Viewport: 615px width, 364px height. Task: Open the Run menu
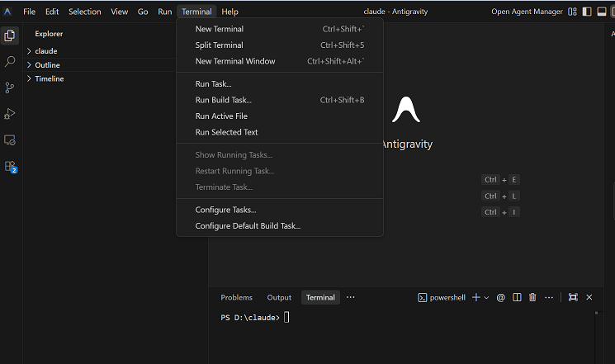165,12
